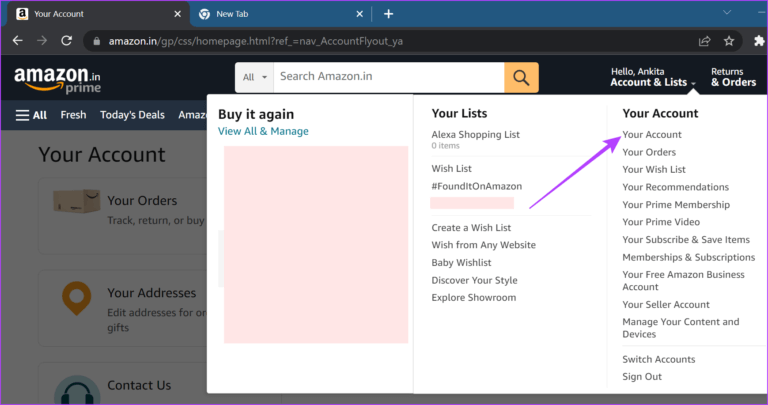The height and width of the screenshot is (405, 768).
Task: Open the extensions puzzle icon
Action: pos(759,41)
